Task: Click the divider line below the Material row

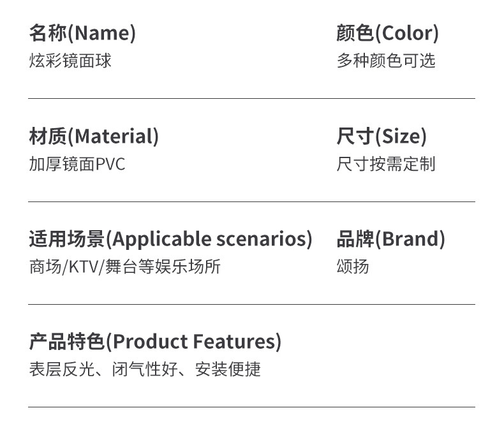Action: (251, 201)
